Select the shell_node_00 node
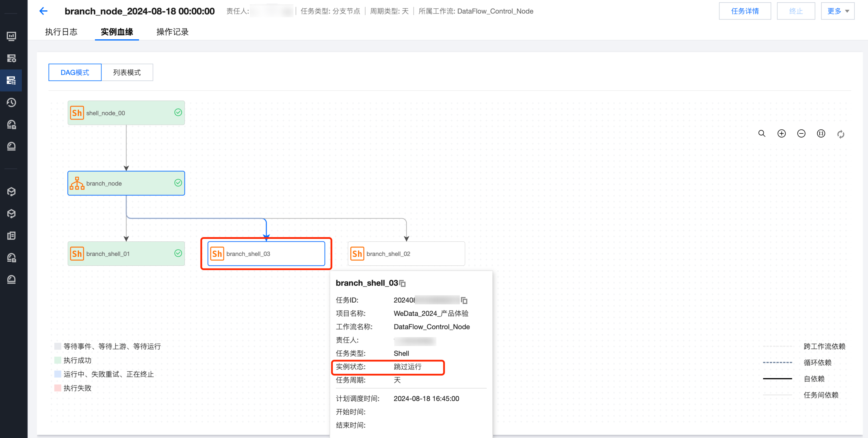 click(x=126, y=113)
